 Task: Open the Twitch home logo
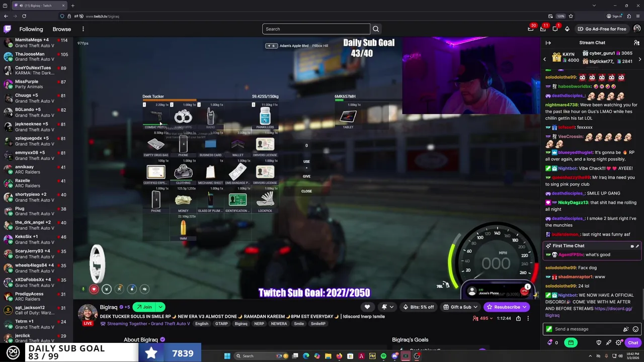(x=7, y=29)
